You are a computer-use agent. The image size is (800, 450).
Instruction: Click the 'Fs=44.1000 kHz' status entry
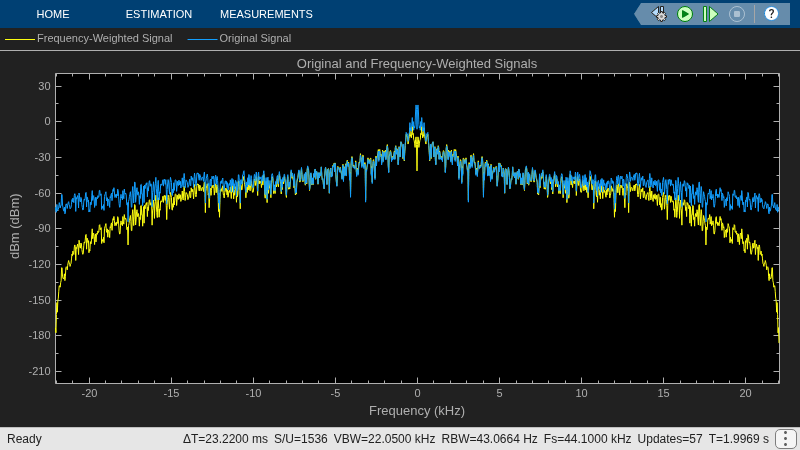pyautogui.click(x=587, y=439)
